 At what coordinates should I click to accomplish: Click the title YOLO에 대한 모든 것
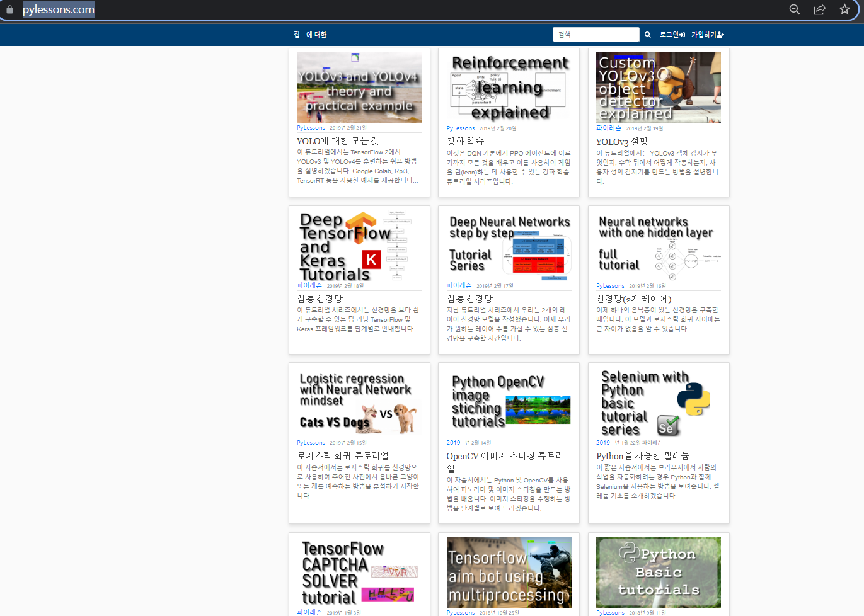pyautogui.click(x=338, y=141)
